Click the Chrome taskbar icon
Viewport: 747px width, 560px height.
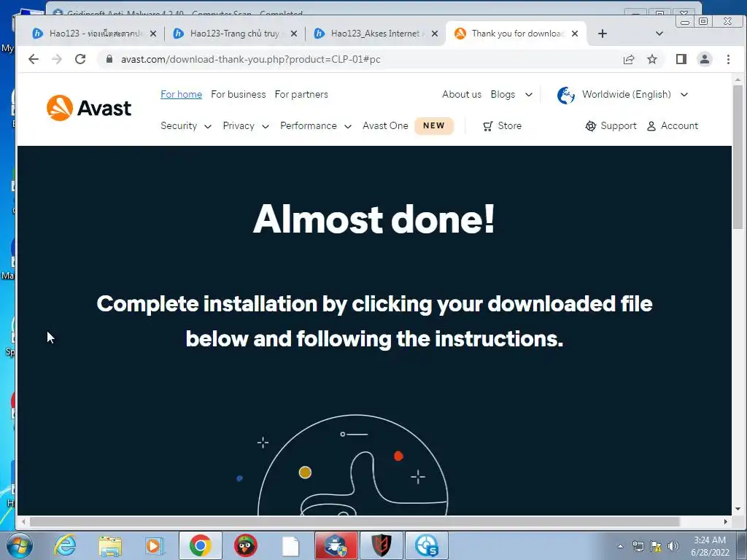click(x=200, y=545)
